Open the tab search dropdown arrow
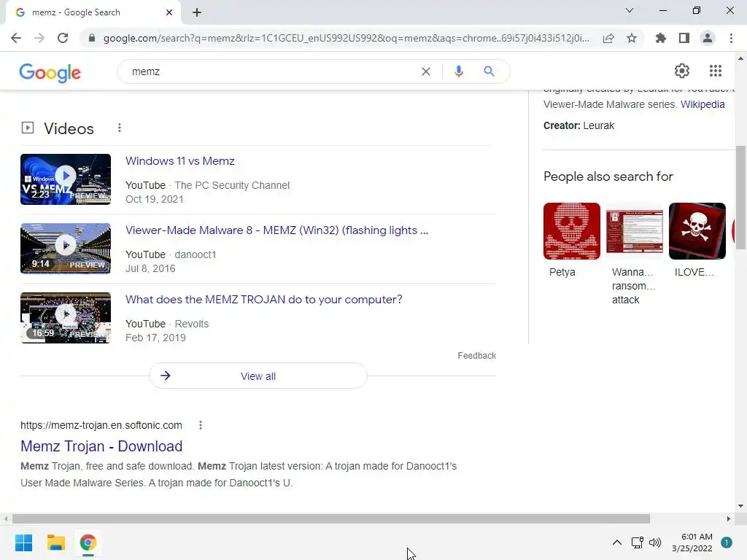The image size is (747, 560). click(x=630, y=10)
